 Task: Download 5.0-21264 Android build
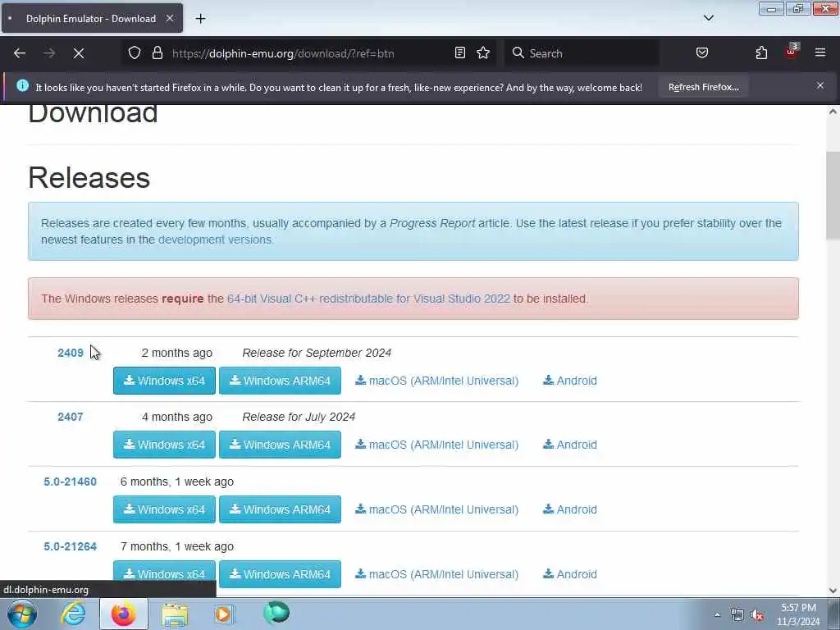570,574
